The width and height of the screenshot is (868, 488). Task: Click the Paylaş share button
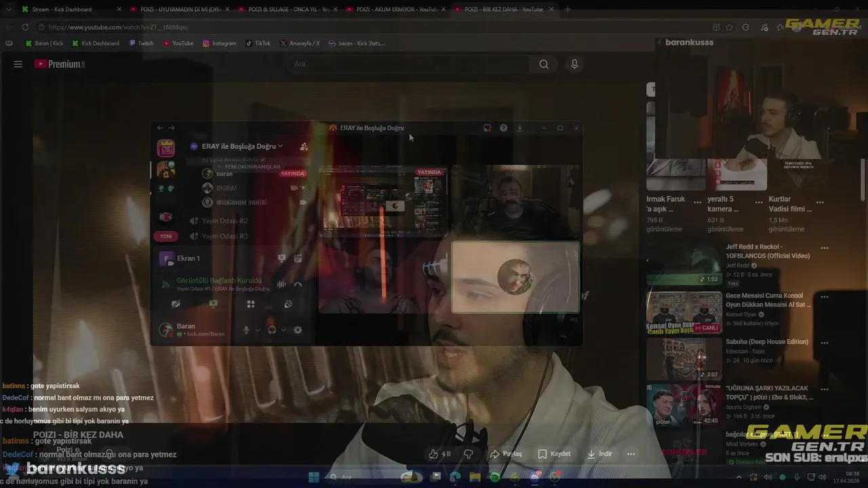[506, 454]
